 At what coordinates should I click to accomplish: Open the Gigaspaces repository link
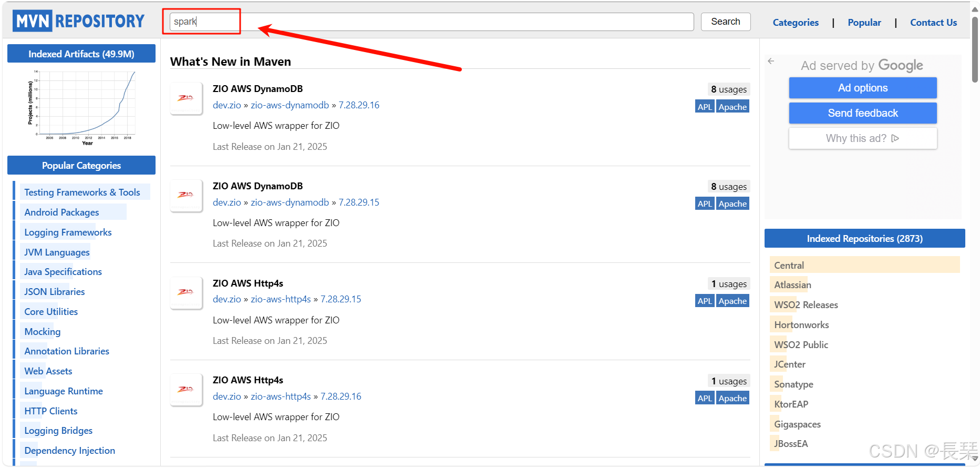click(x=797, y=424)
